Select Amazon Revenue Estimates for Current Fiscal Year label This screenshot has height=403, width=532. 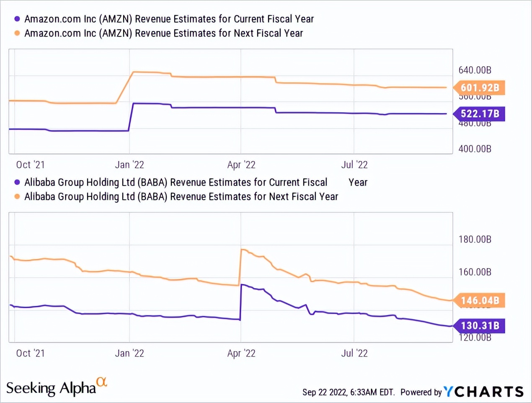point(169,19)
